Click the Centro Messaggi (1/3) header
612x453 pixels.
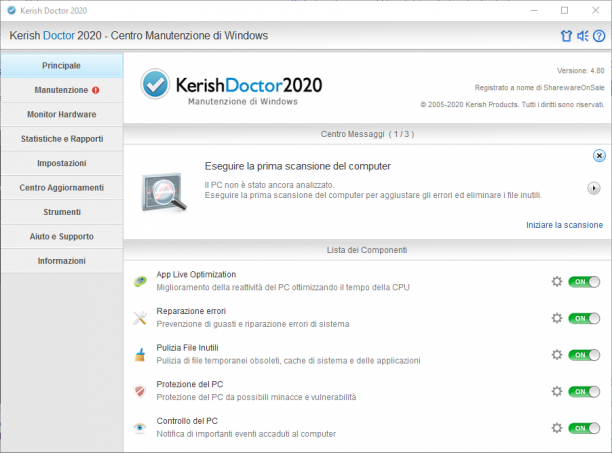[x=367, y=134]
